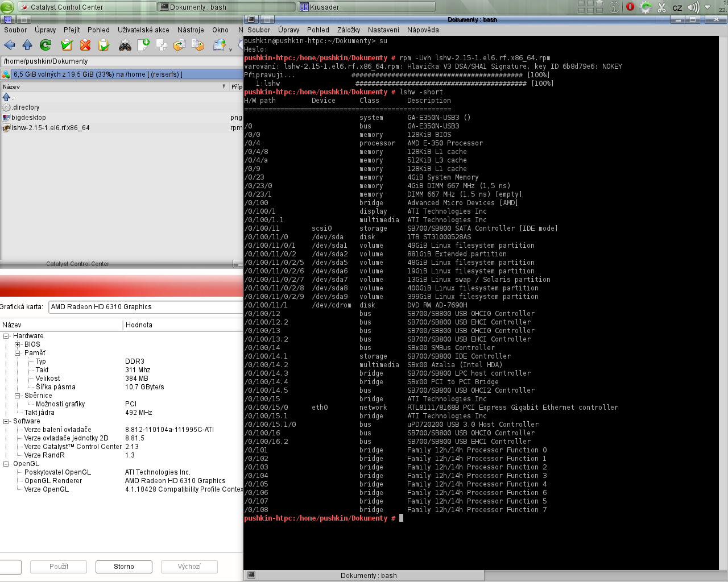Select the Takt jádra row
Screen dimensions: 728x582
122,413
